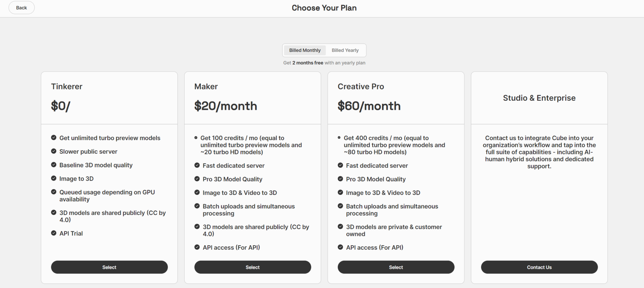
Task: Click checkmark next to Maker's Fast dedicated server
Action: (x=197, y=165)
